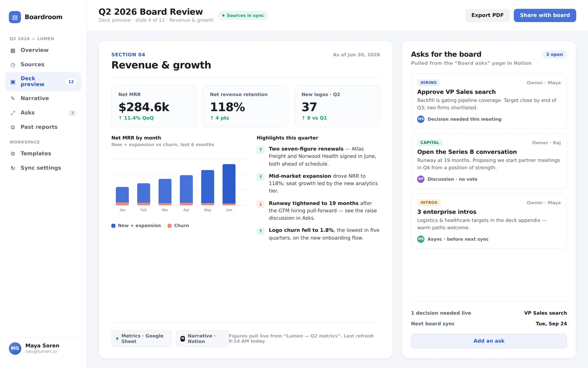The image size is (588, 368).
Task: Click MS avatar on enterprise intros card
Action: click(421, 239)
